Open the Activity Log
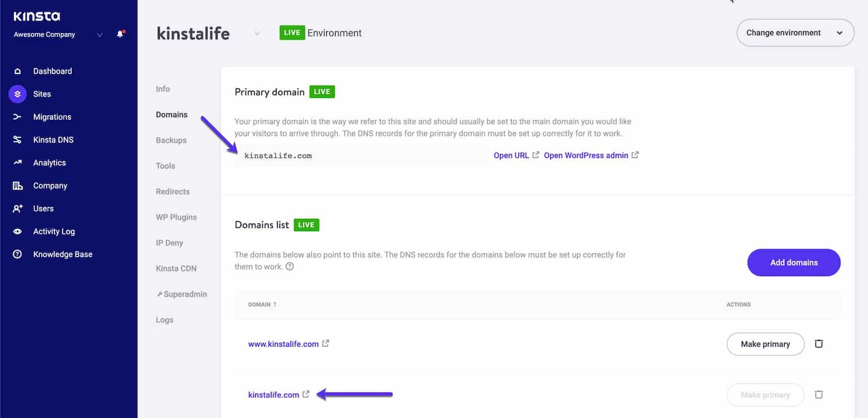The image size is (868, 418). click(x=54, y=231)
